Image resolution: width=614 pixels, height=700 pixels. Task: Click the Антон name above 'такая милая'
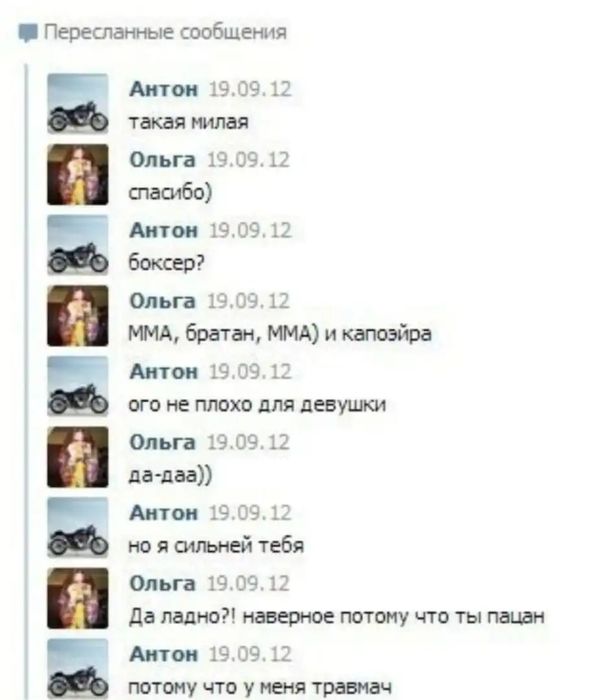163,89
